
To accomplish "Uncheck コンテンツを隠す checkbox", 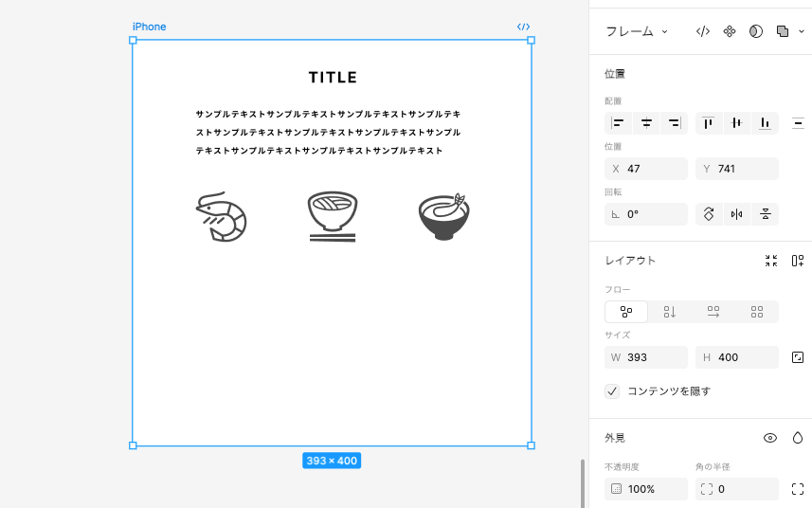I will tap(612, 391).
